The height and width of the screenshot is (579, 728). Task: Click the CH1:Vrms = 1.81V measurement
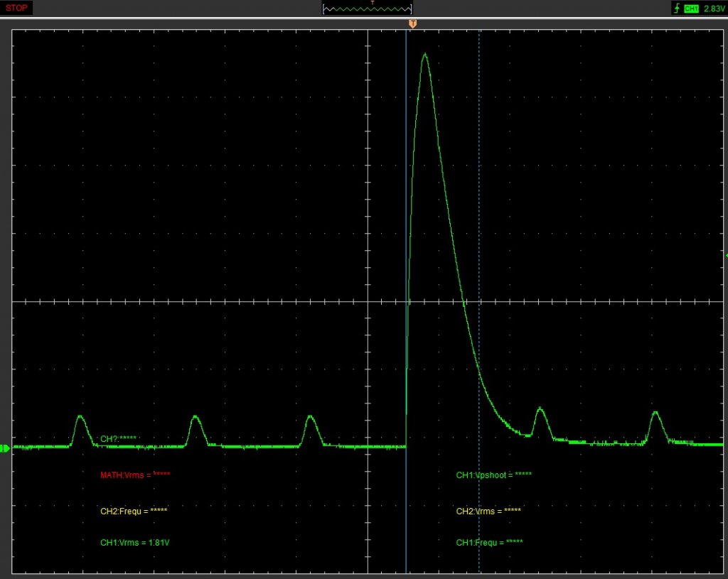[134, 542]
